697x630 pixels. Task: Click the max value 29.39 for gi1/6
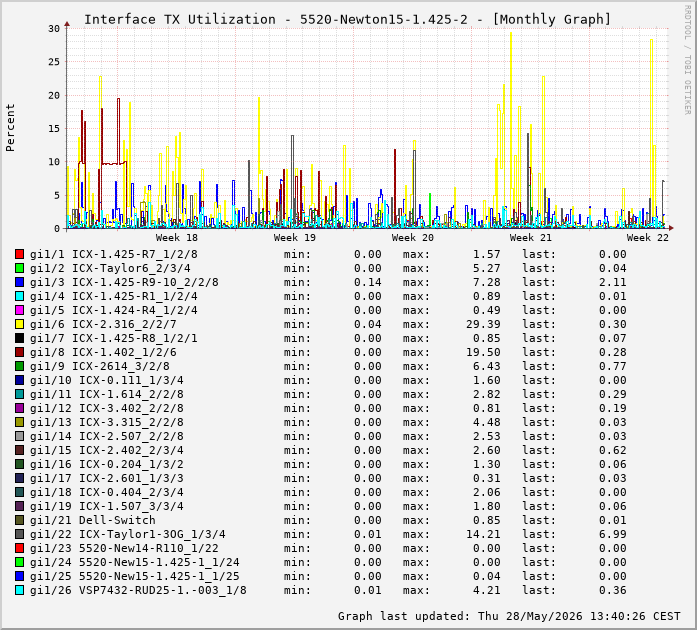point(483,324)
